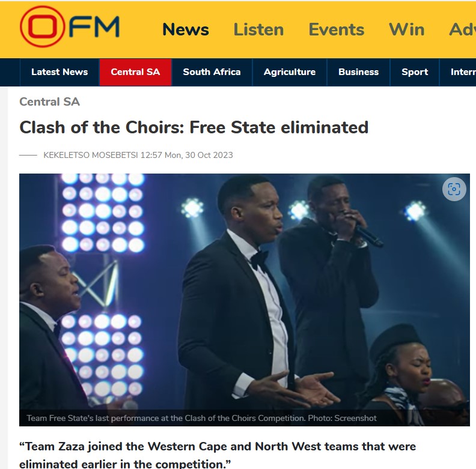The height and width of the screenshot is (469, 476).
Task: Click the visual search icon on article image
Action: [454, 189]
